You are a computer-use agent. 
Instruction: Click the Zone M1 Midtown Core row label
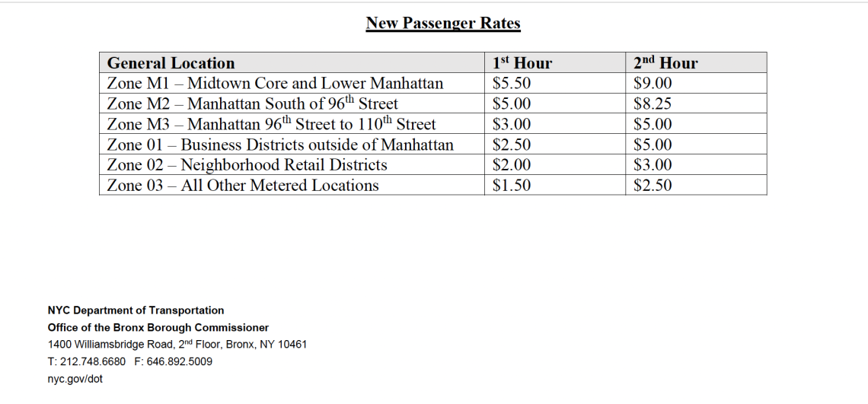pos(275,83)
